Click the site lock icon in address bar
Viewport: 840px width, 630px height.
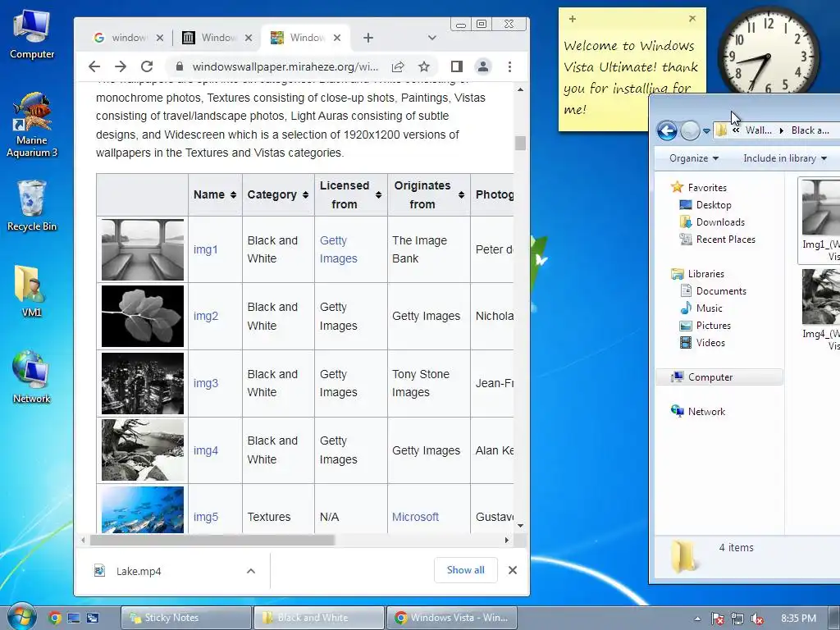click(x=180, y=66)
